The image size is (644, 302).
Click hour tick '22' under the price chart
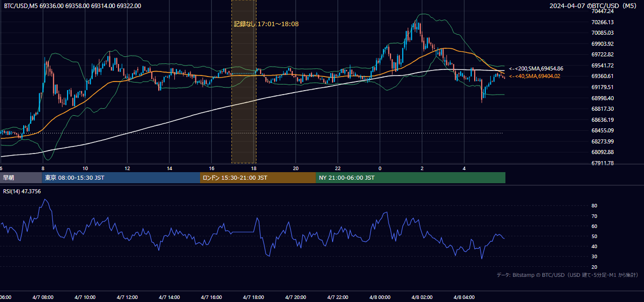(338, 168)
